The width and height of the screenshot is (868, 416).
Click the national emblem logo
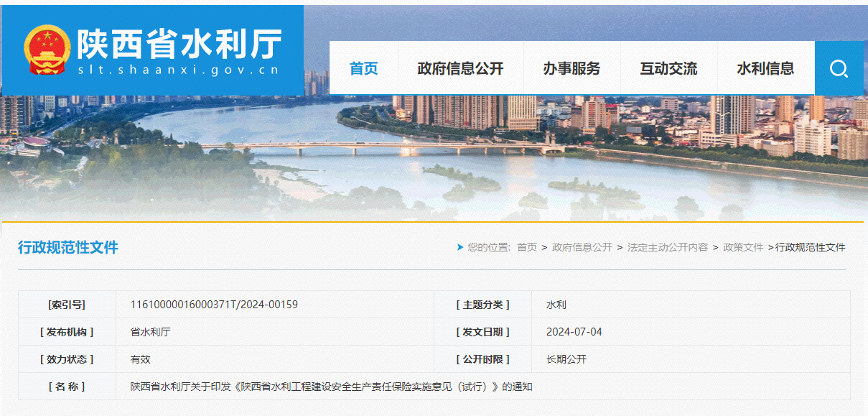(x=47, y=50)
